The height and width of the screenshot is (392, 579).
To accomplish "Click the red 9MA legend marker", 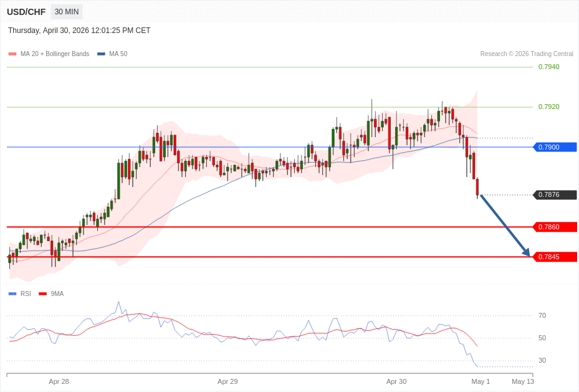I will click(x=42, y=294).
